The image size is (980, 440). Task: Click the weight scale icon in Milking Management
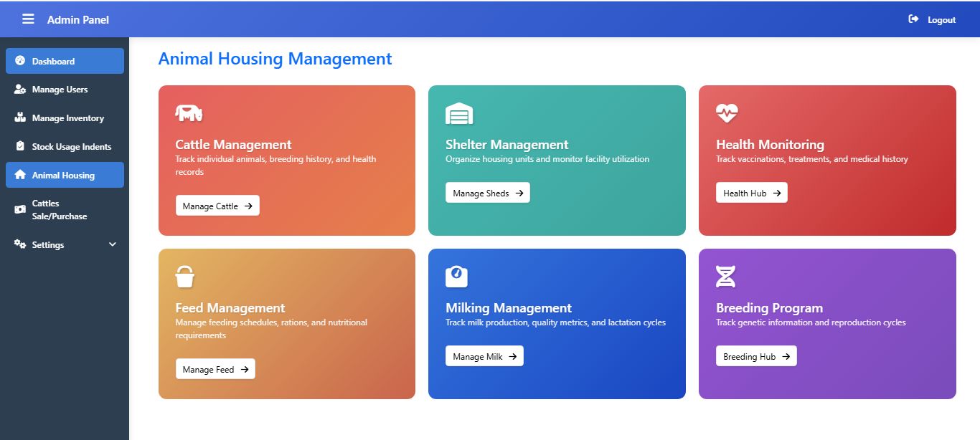coord(456,276)
